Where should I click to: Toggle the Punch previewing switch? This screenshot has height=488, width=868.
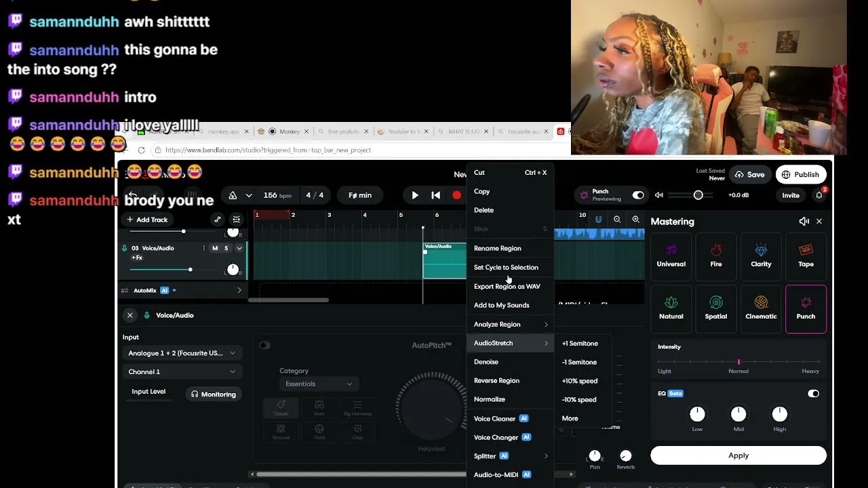(x=638, y=195)
